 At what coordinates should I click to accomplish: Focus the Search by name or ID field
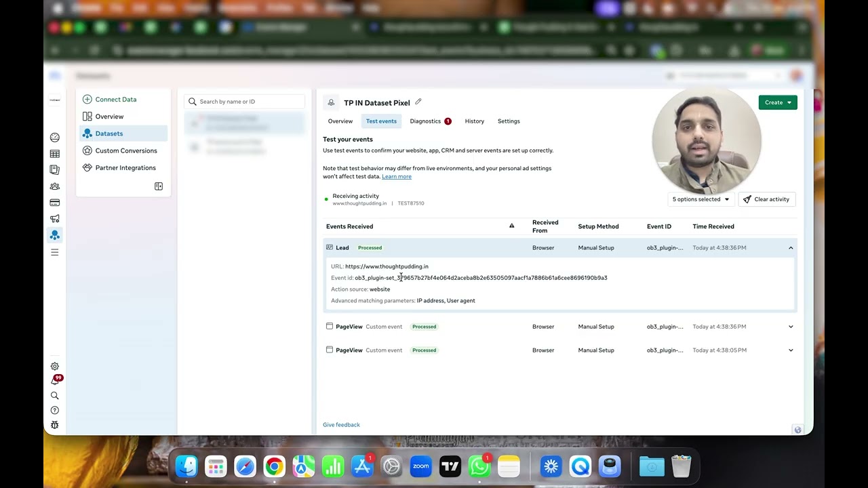click(245, 102)
